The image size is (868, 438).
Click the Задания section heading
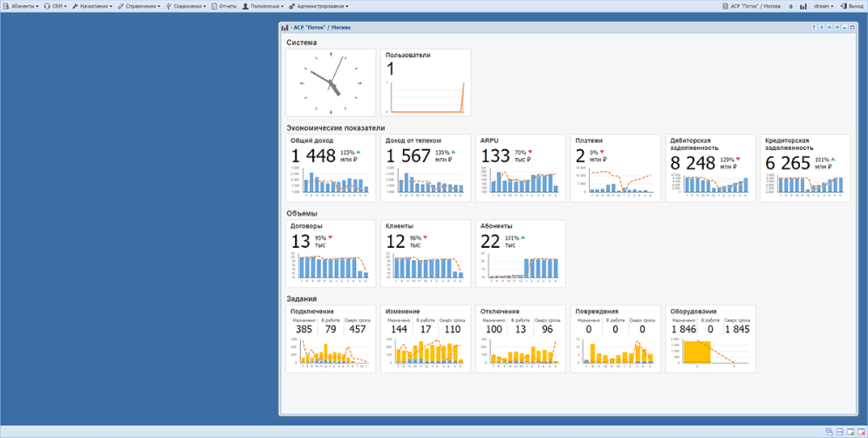point(302,298)
